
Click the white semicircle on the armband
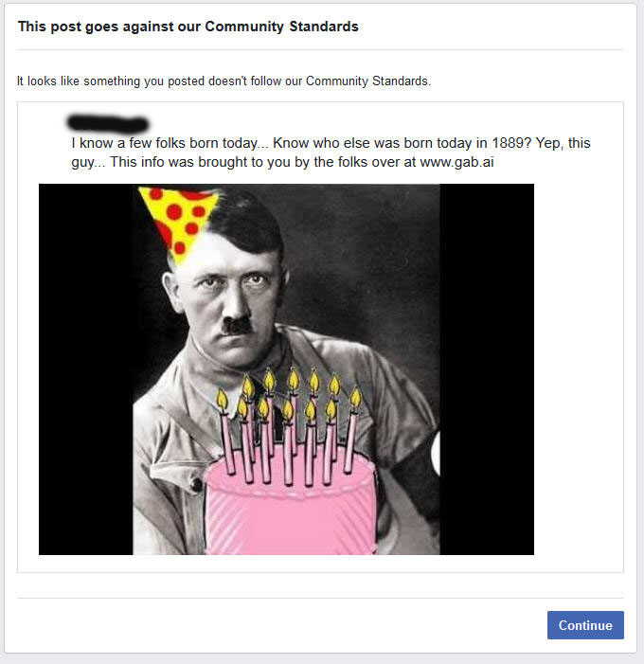pyautogui.click(x=436, y=453)
